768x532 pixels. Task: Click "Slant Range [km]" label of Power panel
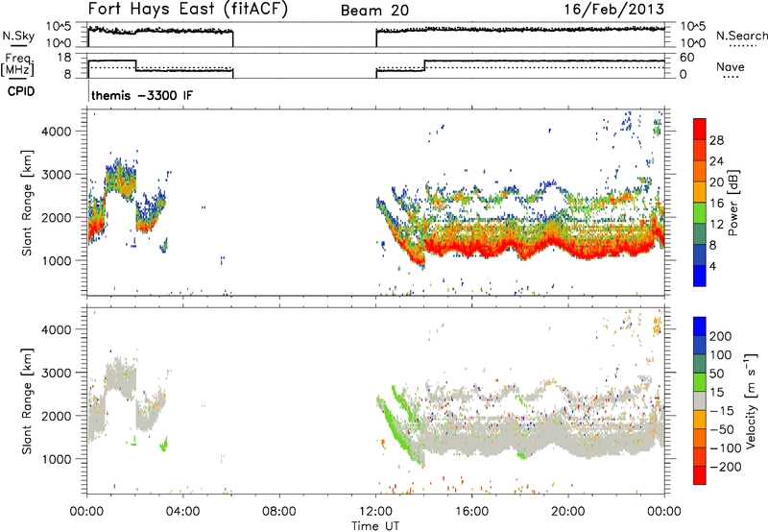28,203
